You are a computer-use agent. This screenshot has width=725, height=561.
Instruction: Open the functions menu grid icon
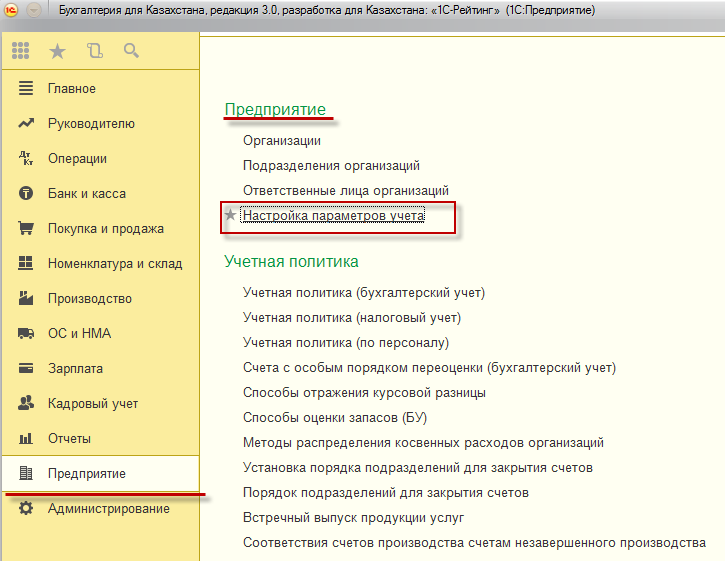[20, 51]
